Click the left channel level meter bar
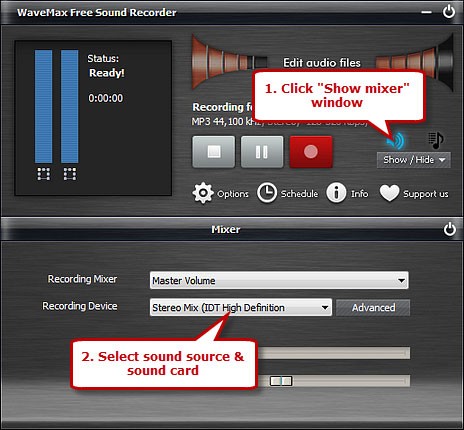 44,106
